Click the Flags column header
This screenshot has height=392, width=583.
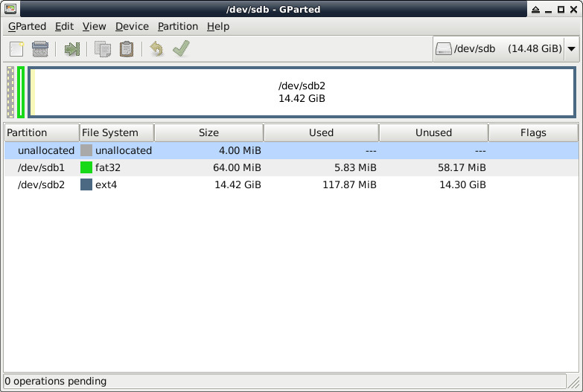[x=533, y=132]
